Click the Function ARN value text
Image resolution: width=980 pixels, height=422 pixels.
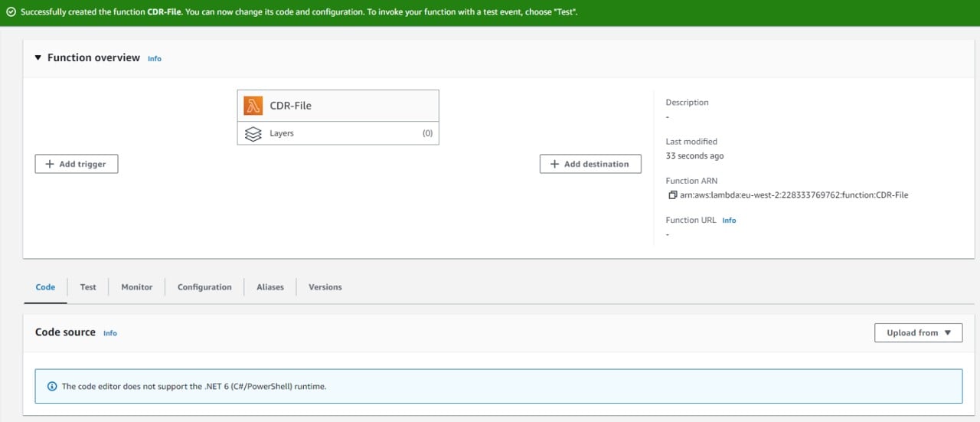pos(794,195)
